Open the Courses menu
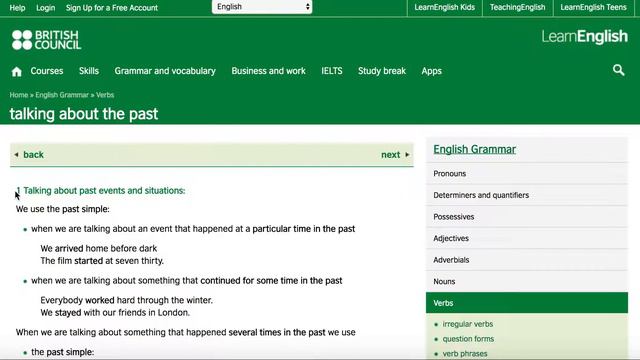Screen dimensions: 640x360 [47, 71]
